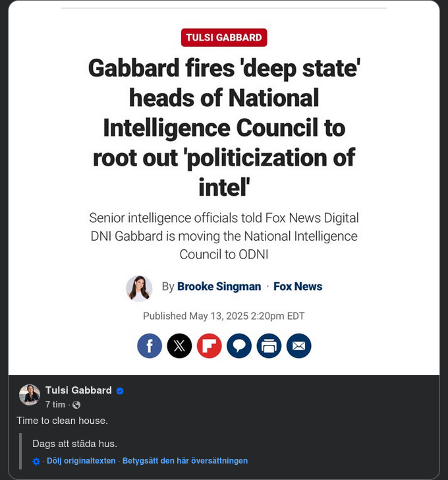Click the Facebook share icon
The height and width of the screenshot is (480, 448).
(x=150, y=345)
